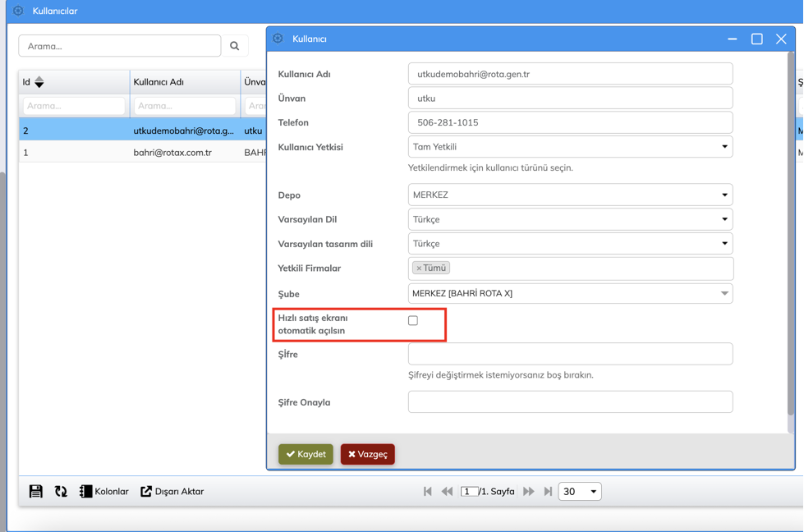Image resolution: width=804 pixels, height=532 pixels.
Task: Click the search magnifier icon
Action: [235, 46]
